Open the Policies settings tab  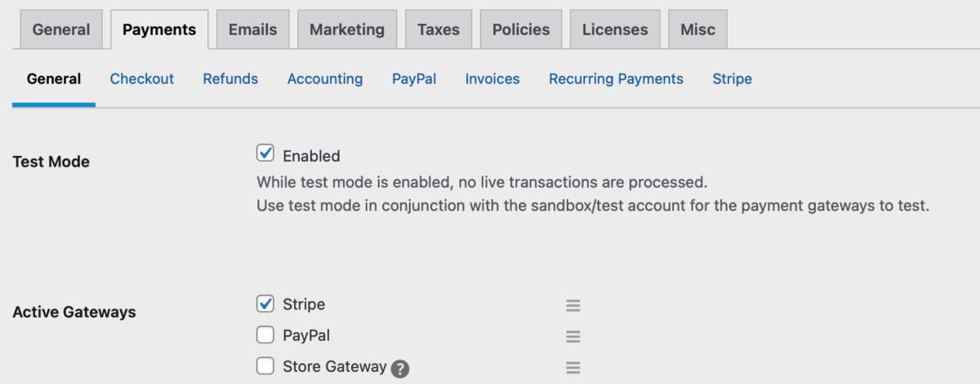pyautogui.click(x=521, y=29)
